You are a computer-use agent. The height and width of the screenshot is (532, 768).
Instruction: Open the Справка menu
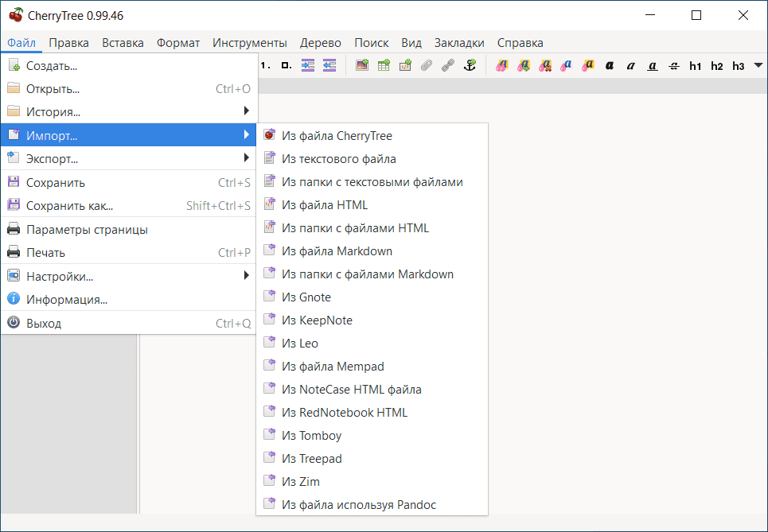[520, 43]
